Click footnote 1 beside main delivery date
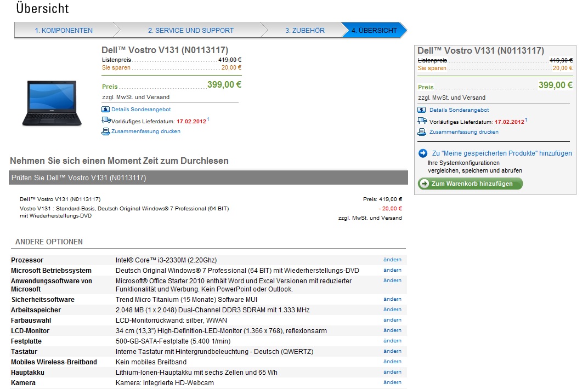Image resolution: width=588 pixels, height=389 pixels. pos(208,119)
